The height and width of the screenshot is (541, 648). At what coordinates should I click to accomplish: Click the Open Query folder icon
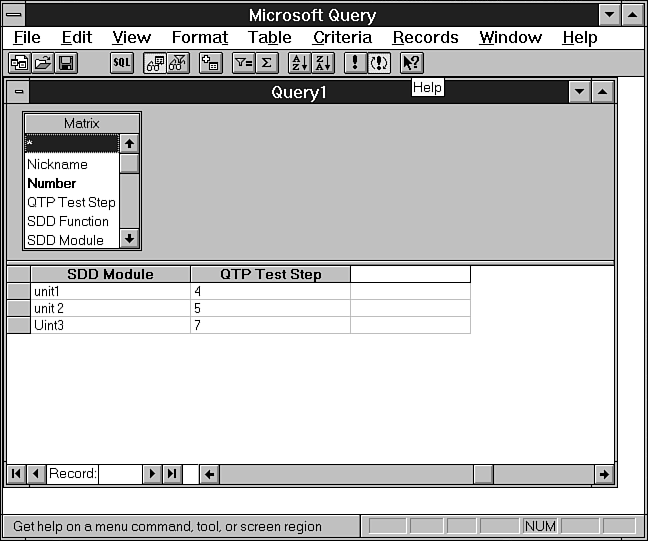click(43, 63)
